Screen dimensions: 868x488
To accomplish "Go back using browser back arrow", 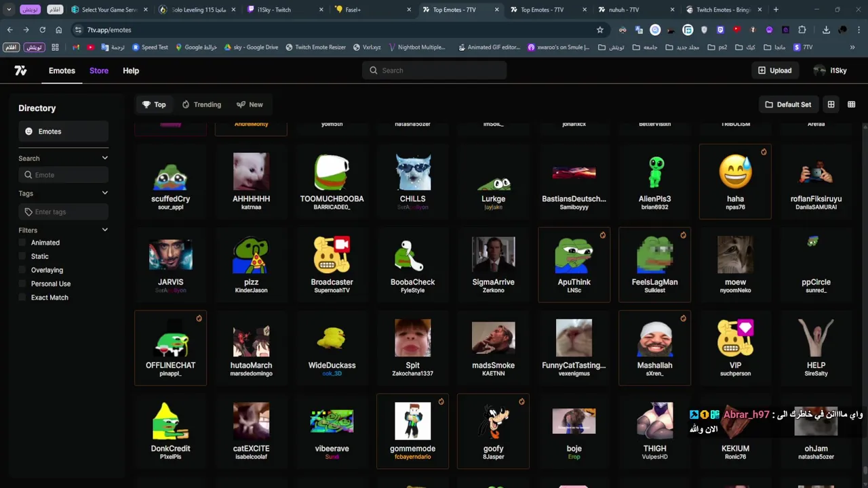I will (x=9, y=30).
